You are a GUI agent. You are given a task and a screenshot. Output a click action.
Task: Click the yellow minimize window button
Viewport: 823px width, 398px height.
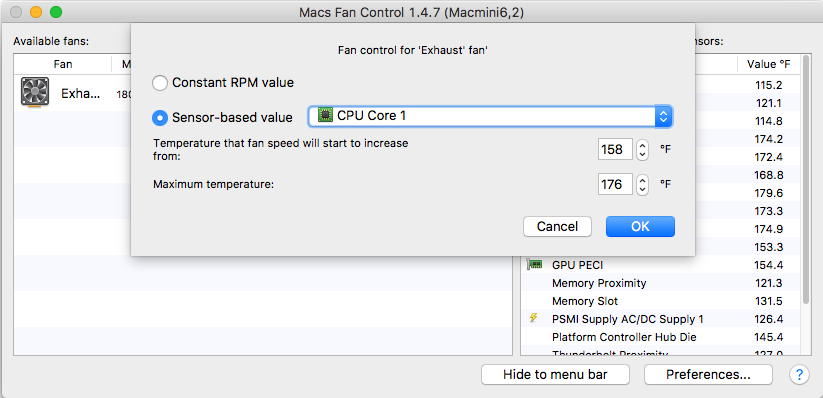point(36,12)
